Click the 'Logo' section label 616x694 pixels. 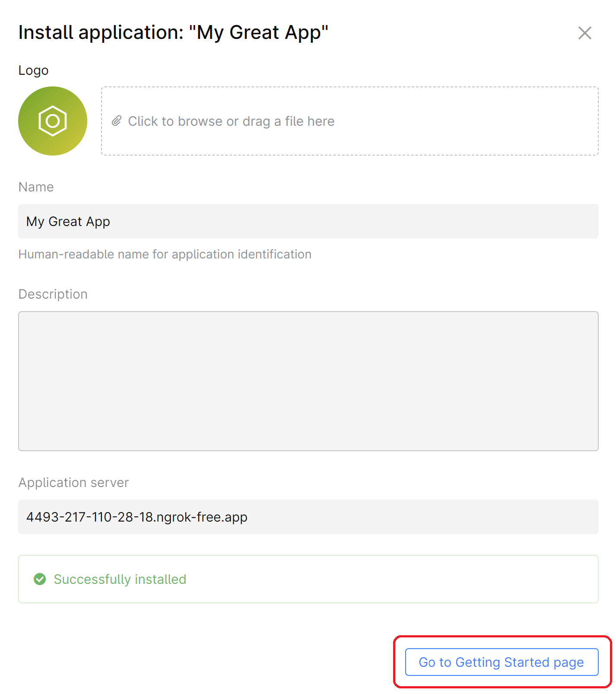click(x=33, y=70)
